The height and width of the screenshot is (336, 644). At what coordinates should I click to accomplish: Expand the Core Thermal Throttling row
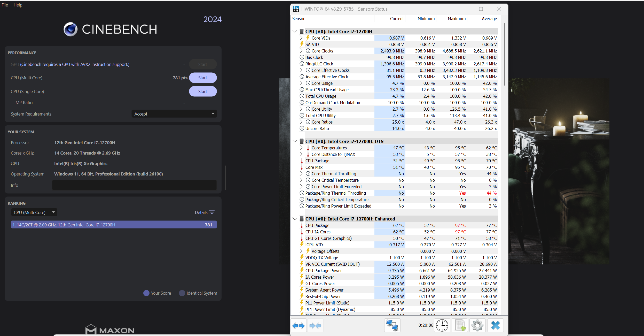pos(301,173)
